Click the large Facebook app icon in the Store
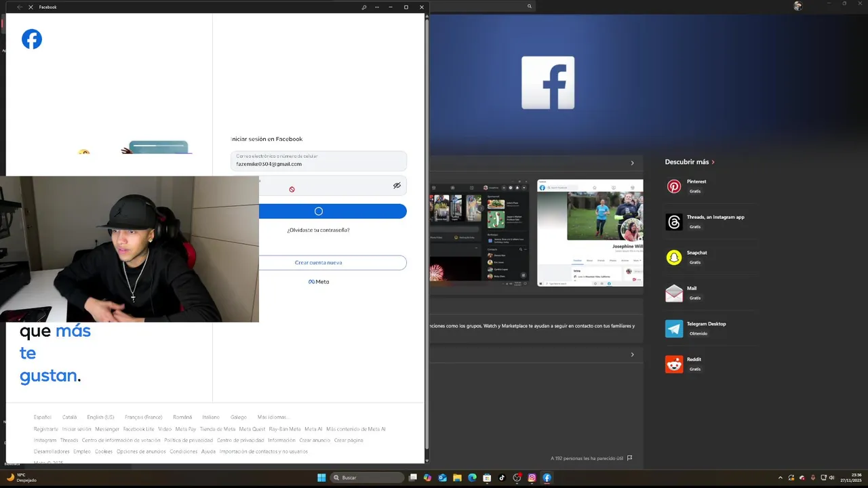The height and width of the screenshot is (488, 868). (x=548, y=83)
